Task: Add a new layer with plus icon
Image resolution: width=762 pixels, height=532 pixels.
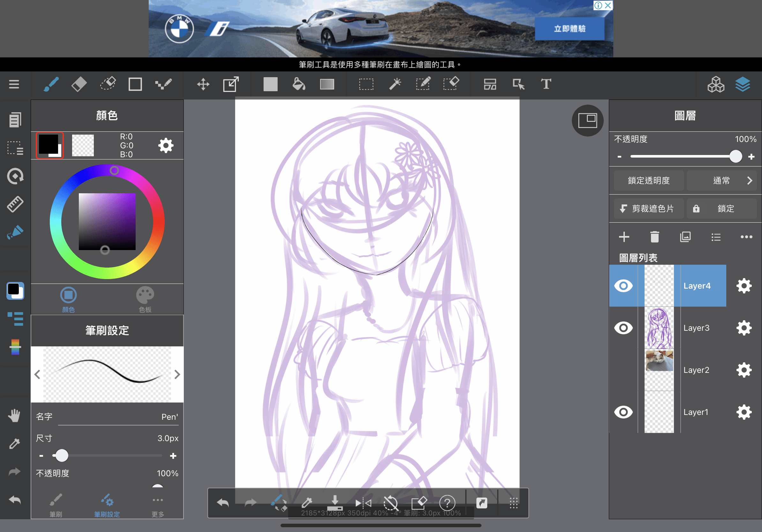Action: [x=624, y=237]
